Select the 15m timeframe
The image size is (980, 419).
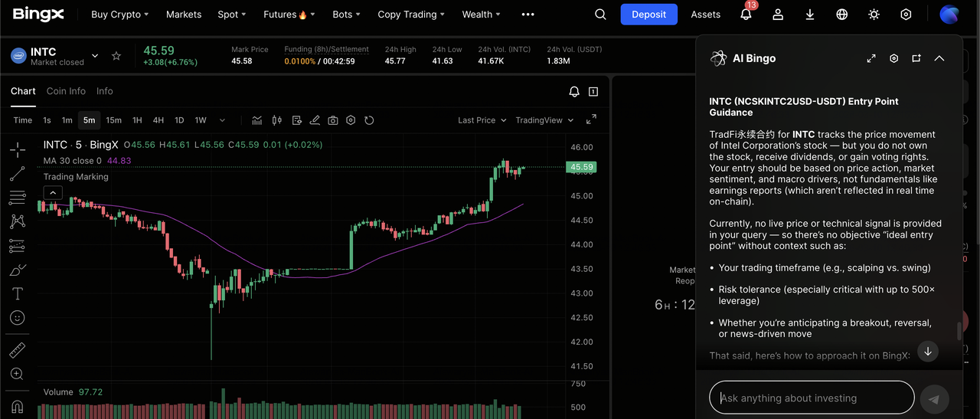(113, 120)
